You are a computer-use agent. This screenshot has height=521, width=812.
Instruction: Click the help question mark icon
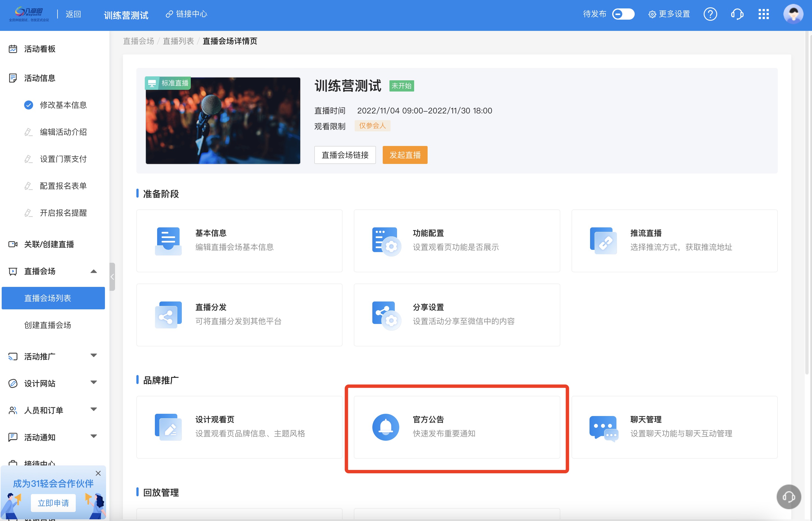point(710,14)
